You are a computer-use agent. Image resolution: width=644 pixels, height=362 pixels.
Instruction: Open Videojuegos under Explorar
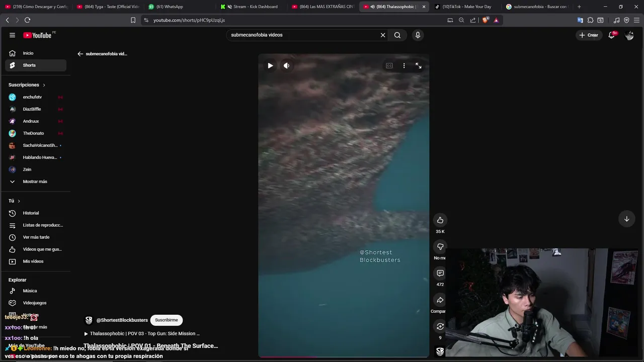pyautogui.click(x=36, y=303)
